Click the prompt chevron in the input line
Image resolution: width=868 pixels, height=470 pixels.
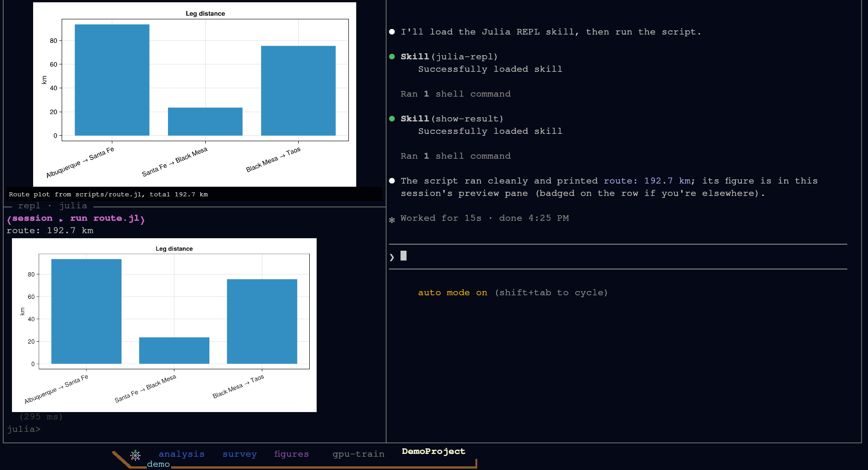pos(392,257)
